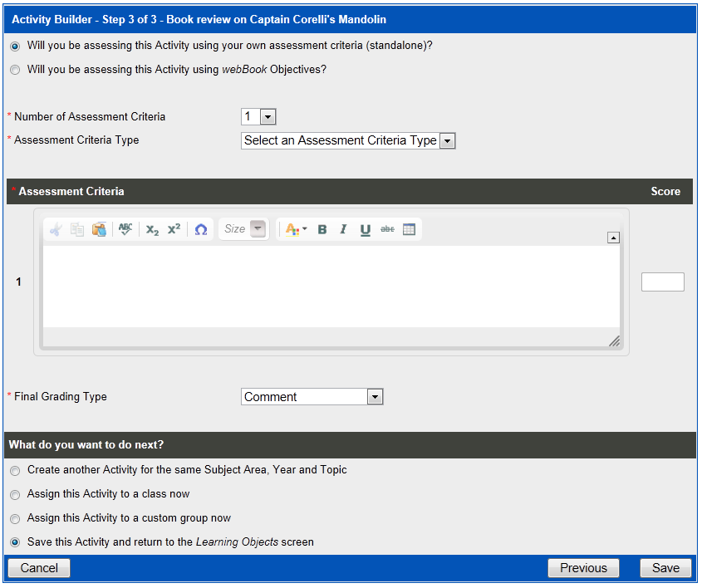Toggle italic text formatting
702x588 pixels.
click(343, 230)
